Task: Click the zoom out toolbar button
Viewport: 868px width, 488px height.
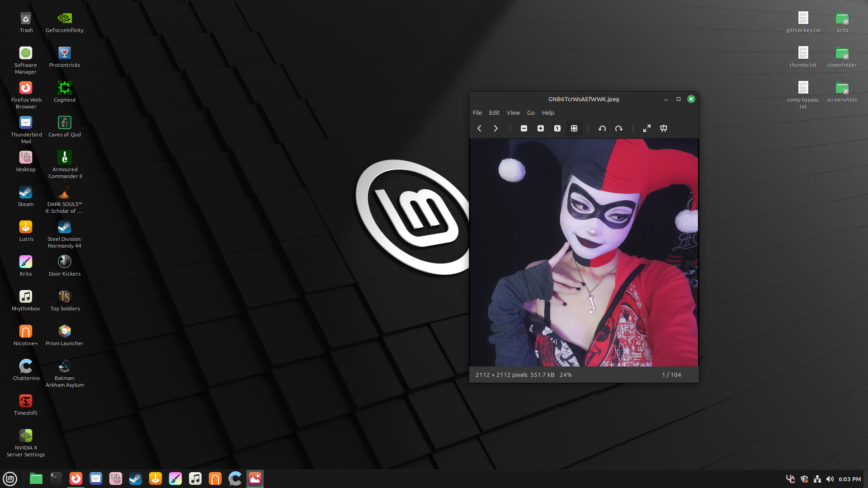Action: (x=524, y=128)
